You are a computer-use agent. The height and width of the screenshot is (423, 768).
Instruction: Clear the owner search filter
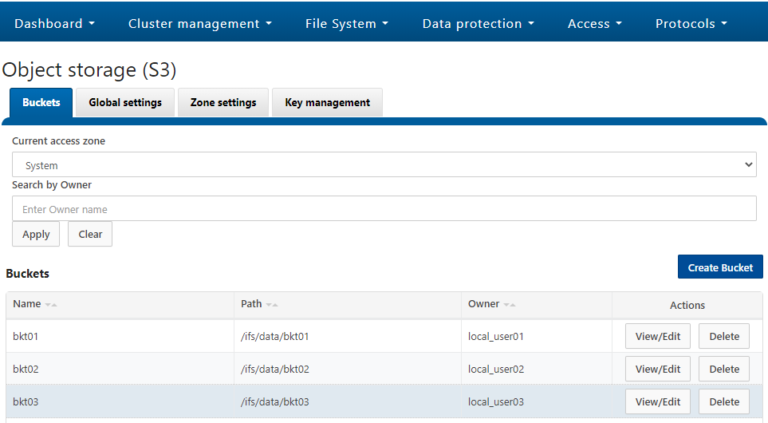tap(90, 234)
